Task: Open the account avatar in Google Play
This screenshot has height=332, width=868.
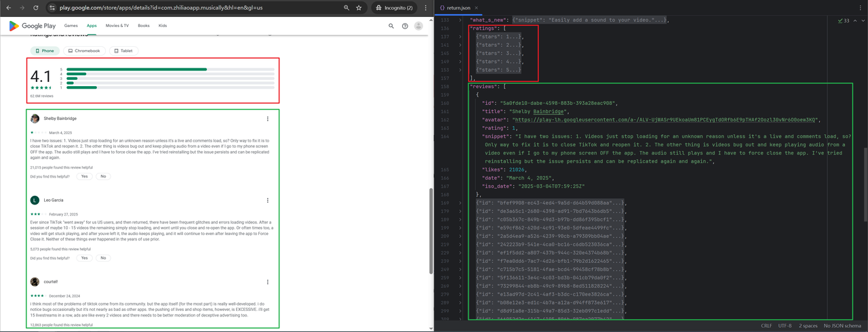Action: point(418,26)
